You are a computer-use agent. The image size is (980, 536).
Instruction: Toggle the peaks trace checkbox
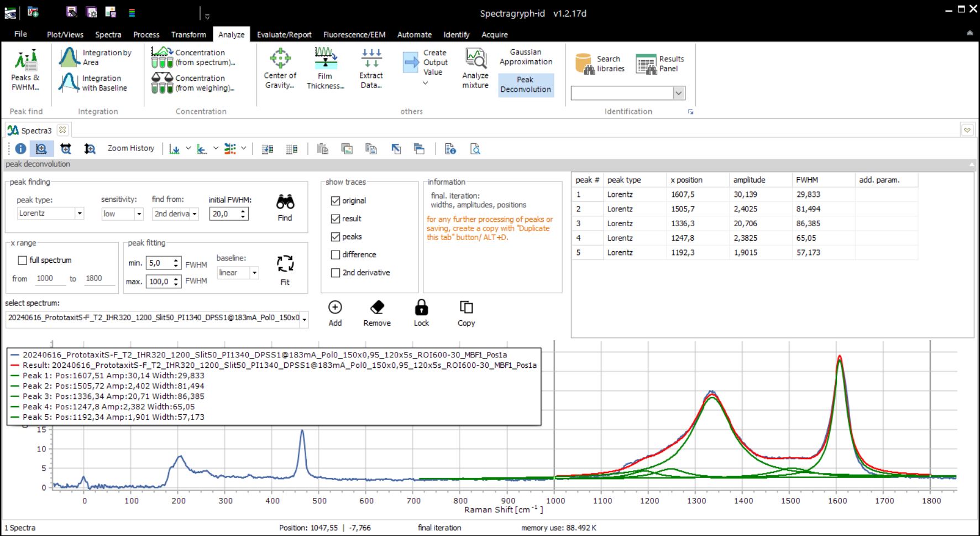pyautogui.click(x=336, y=237)
